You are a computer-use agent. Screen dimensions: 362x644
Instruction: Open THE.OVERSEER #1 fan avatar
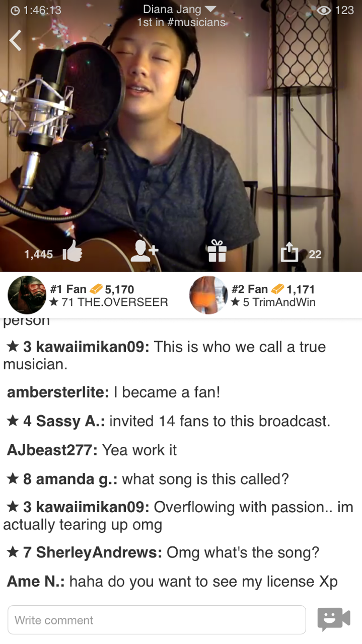coord(27,295)
